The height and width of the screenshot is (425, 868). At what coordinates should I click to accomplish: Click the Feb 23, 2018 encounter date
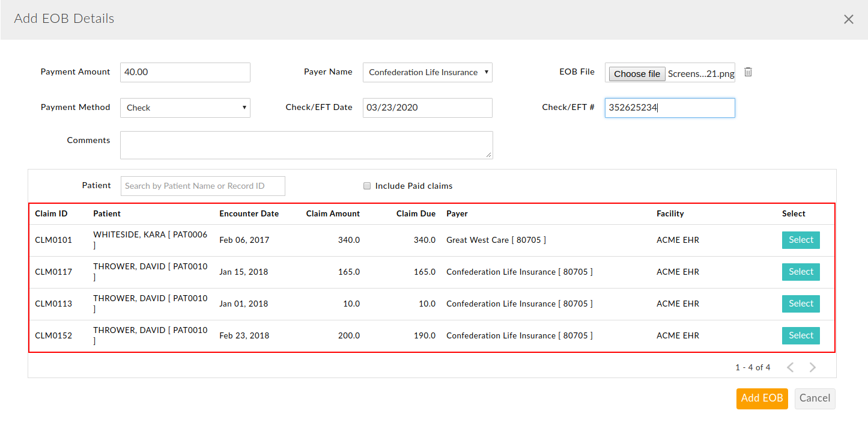244,335
